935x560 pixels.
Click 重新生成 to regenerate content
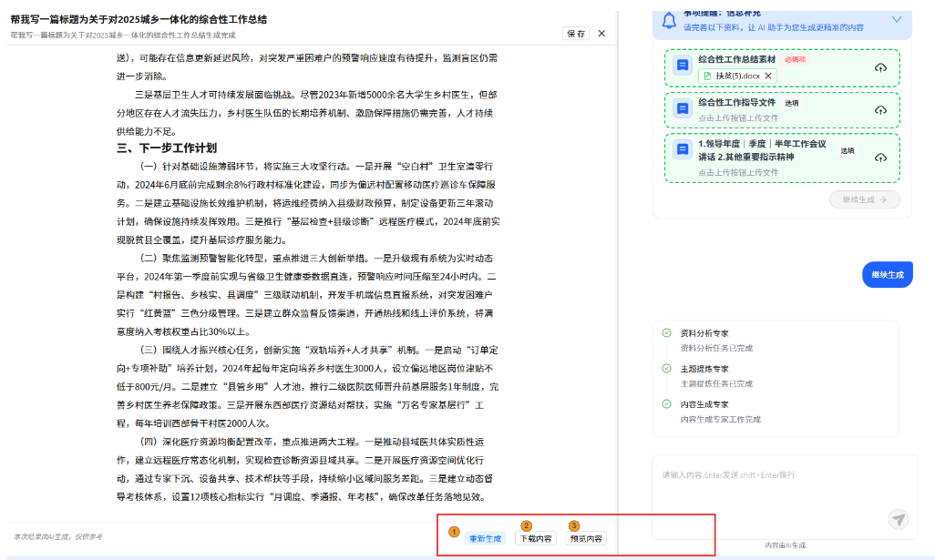(485, 538)
